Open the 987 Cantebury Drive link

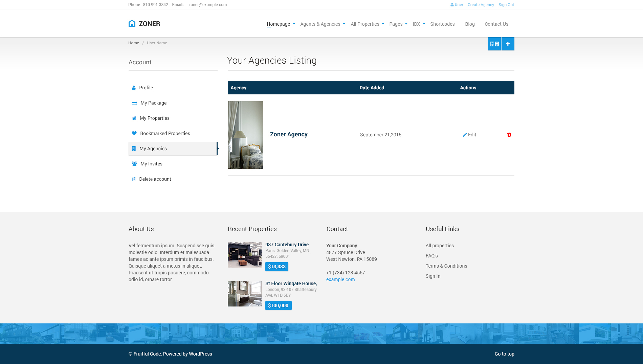click(x=287, y=245)
